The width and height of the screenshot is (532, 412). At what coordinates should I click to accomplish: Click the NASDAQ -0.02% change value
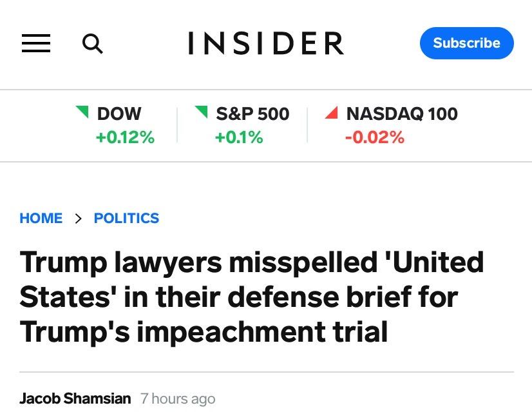[374, 137]
